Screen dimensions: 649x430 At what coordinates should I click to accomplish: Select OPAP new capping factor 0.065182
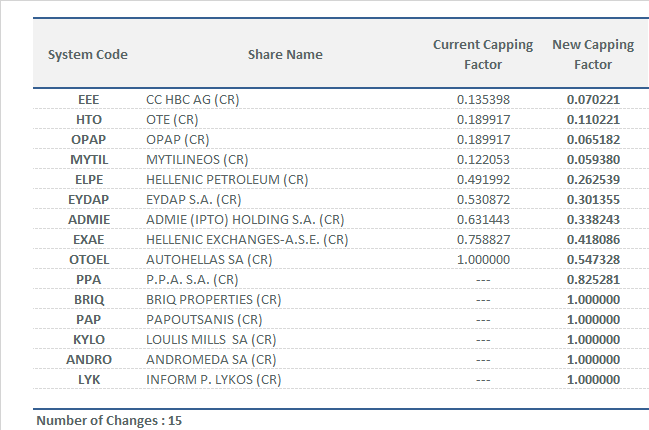[593, 140]
